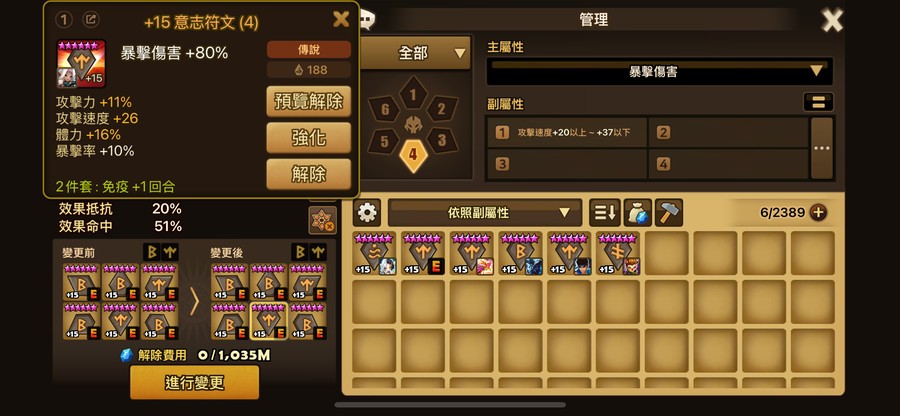Select the first rune in inventory grid

374,254
